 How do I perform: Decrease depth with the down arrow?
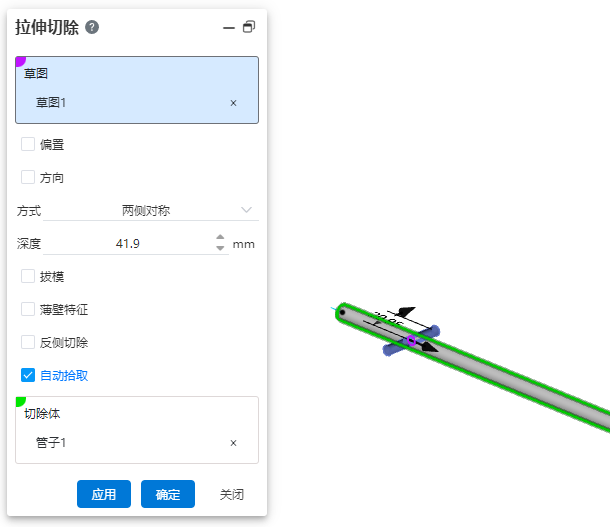click(220, 248)
